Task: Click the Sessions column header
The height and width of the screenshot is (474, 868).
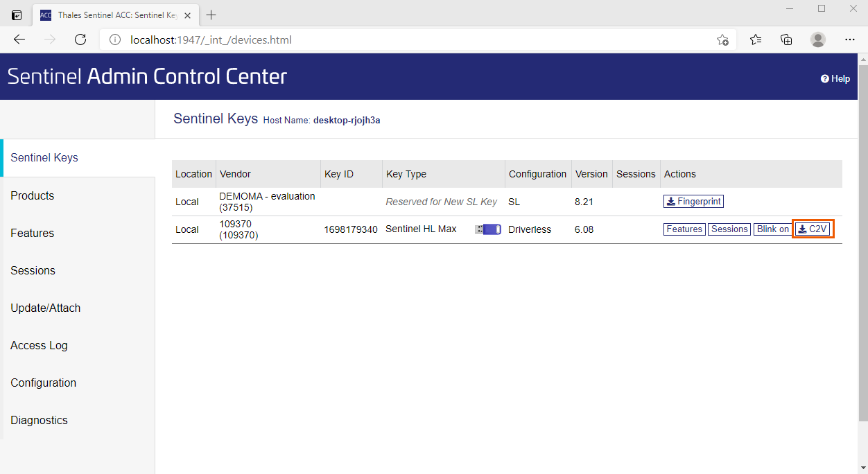Action: [x=636, y=174]
